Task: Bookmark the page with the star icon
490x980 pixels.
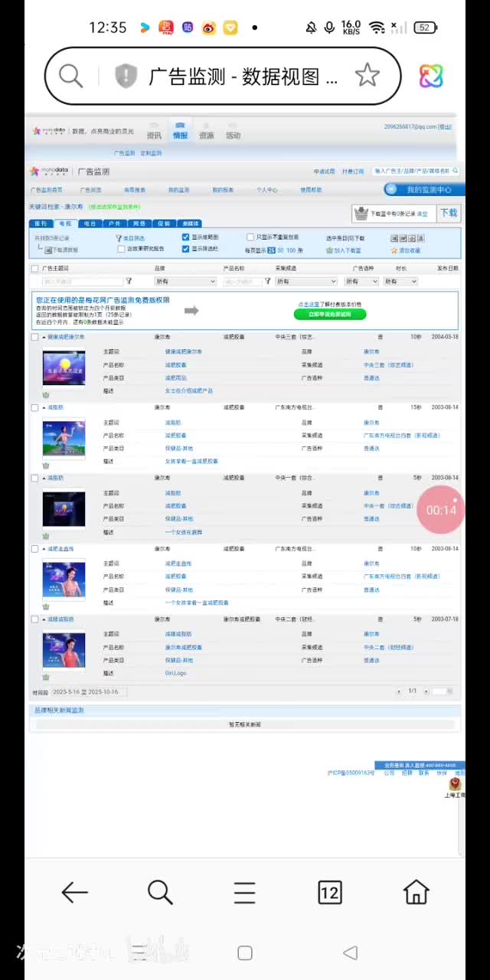Action: (x=367, y=76)
